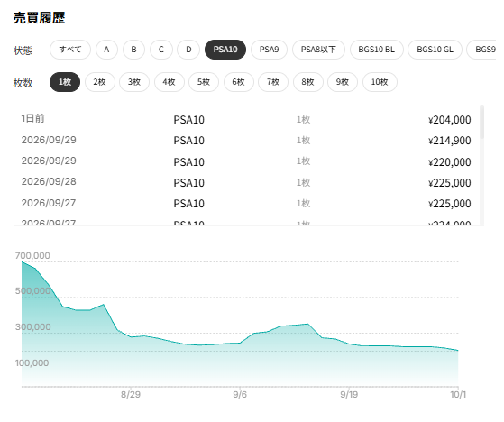Click the 700,000 y-axis label
Image resolution: width=504 pixels, height=422 pixels.
[32, 256]
